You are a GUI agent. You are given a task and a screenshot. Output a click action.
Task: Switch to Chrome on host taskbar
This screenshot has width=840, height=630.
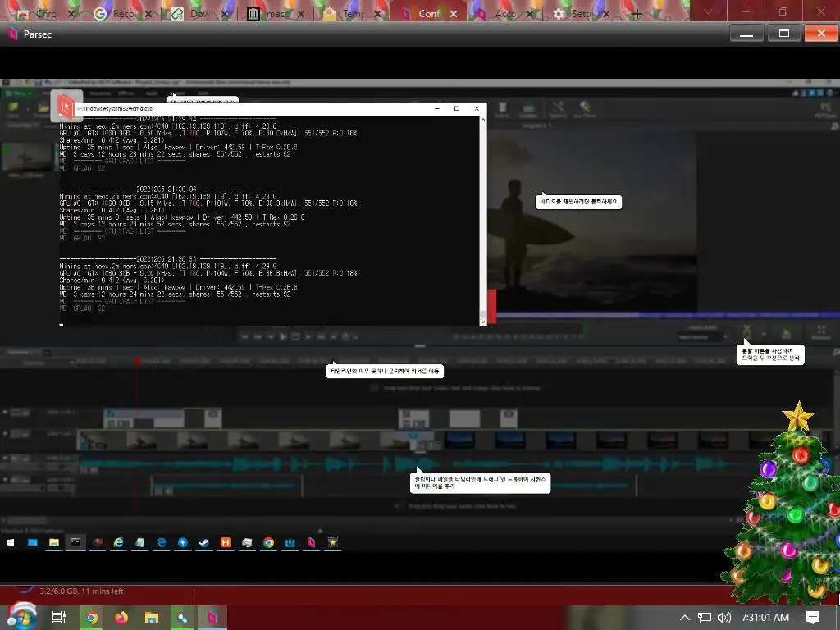(x=92, y=618)
